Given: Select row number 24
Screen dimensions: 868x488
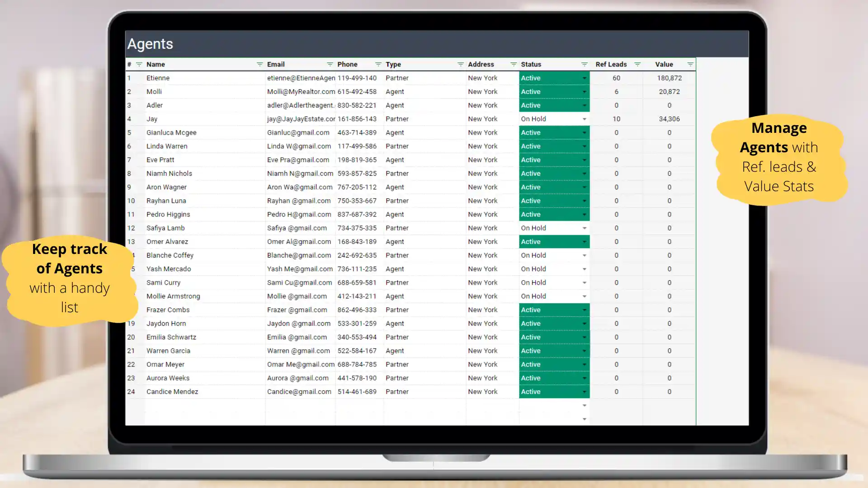Looking at the screenshot, I should (x=131, y=392).
